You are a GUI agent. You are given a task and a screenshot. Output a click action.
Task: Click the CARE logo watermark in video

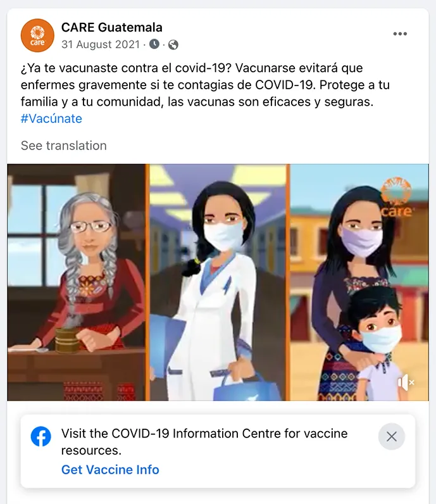tap(396, 197)
